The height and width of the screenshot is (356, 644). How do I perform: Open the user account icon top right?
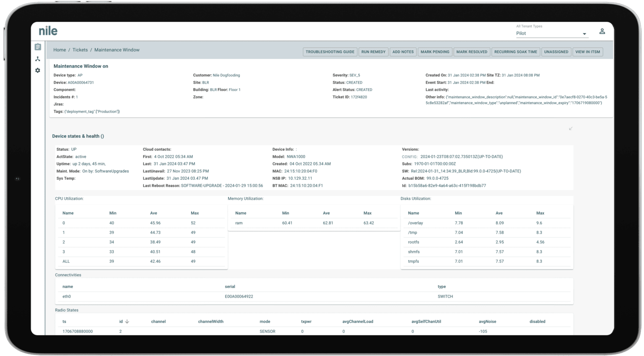tap(602, 31)
